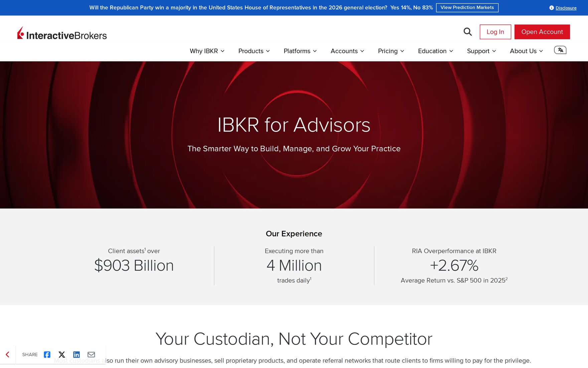Click the Our Experience heading

[x=294, y=234]
